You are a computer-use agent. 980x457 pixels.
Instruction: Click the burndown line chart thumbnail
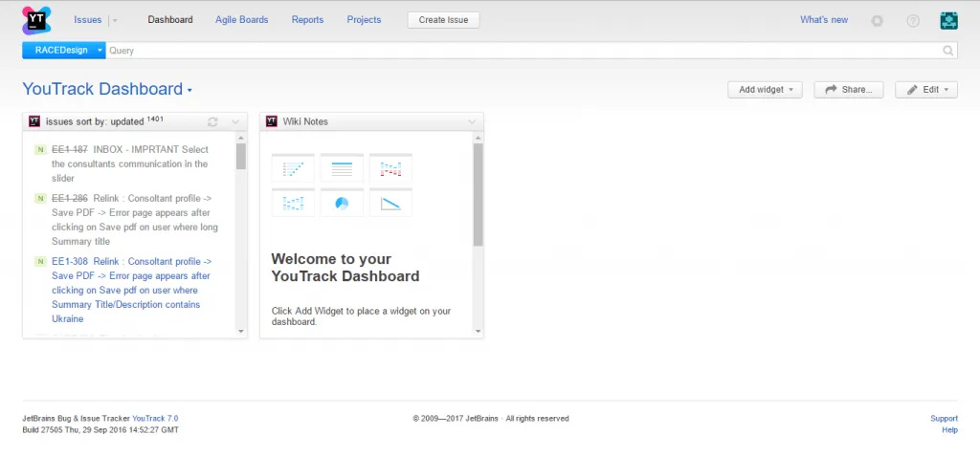pyautogui.click(x=390, y=203)
